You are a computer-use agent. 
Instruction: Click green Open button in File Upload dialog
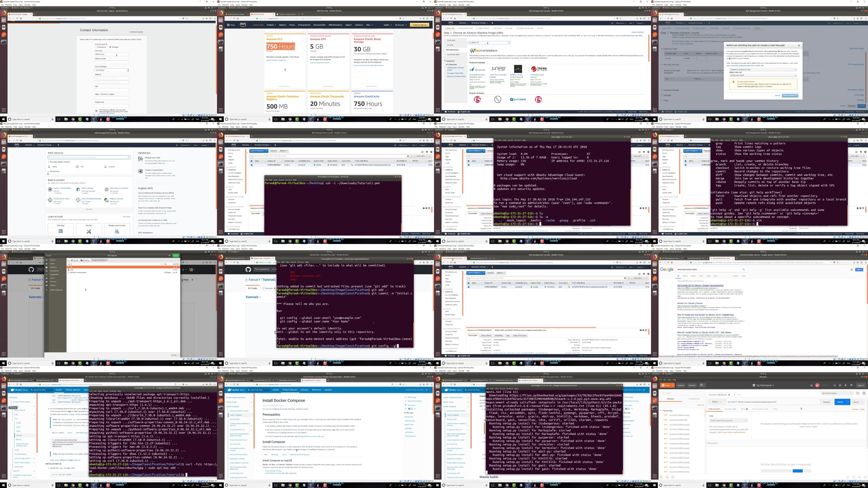click(x=175, y=256)
